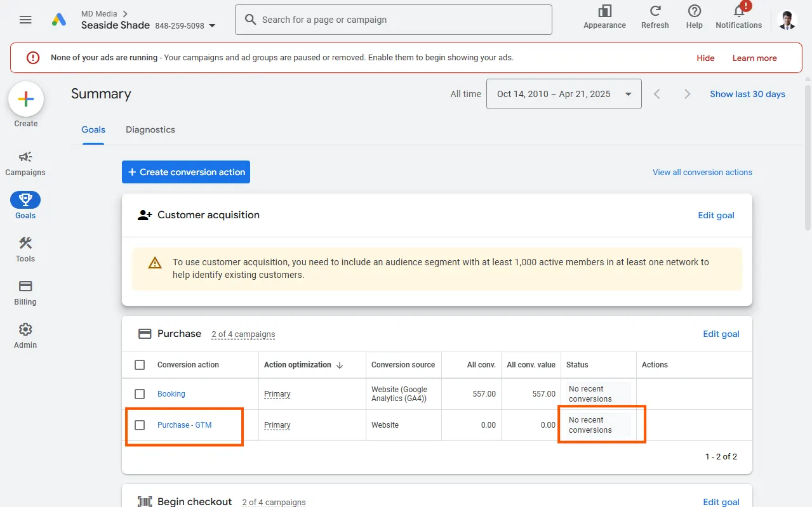Click the red alert icon in banner
The height and width of the screenshot is (507, 812).
(33, 58)
